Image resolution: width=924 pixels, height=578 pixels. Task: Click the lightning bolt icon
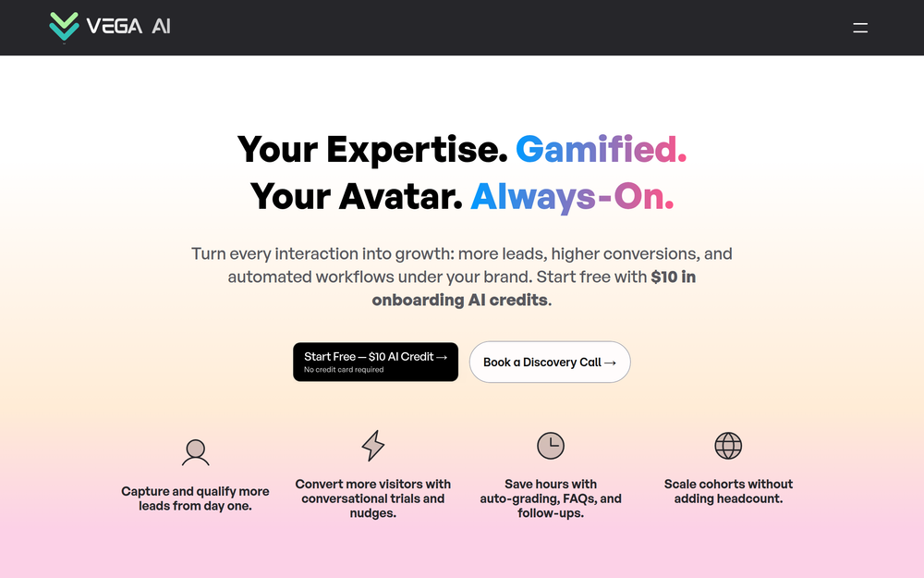(x=373, y=446)
